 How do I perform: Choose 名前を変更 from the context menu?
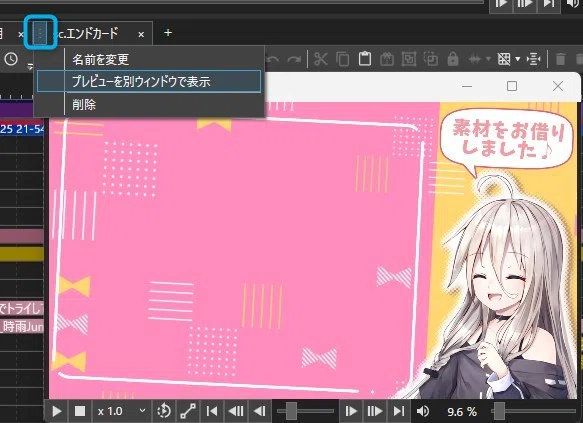(149, 59)
